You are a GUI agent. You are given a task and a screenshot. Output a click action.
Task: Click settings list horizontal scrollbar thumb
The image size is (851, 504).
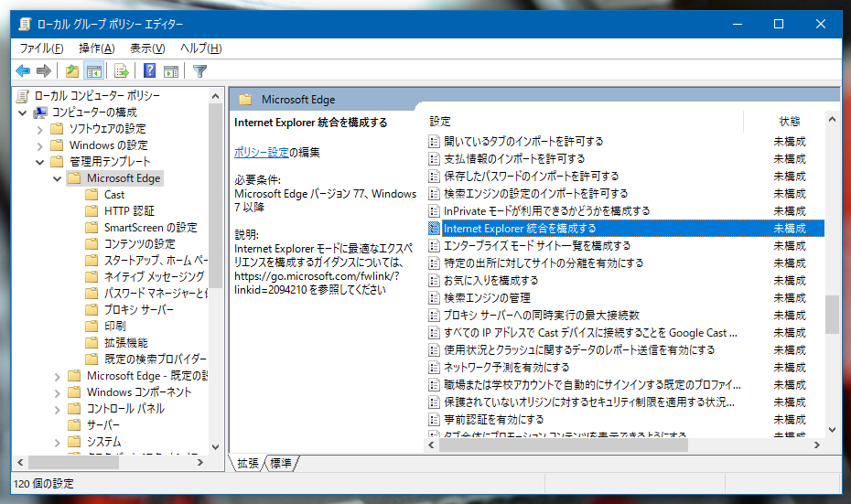point(564,445)
